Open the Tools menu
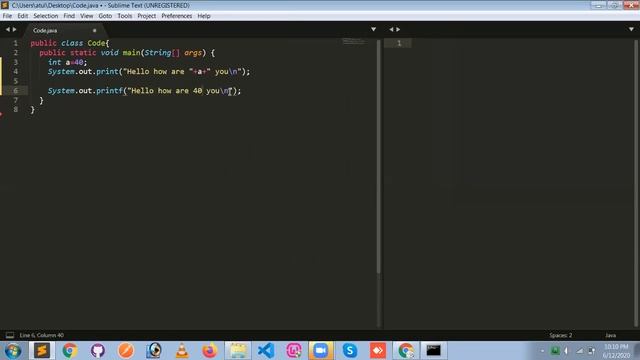The width and height of the screenshot is (640, 360). (124, 16)
